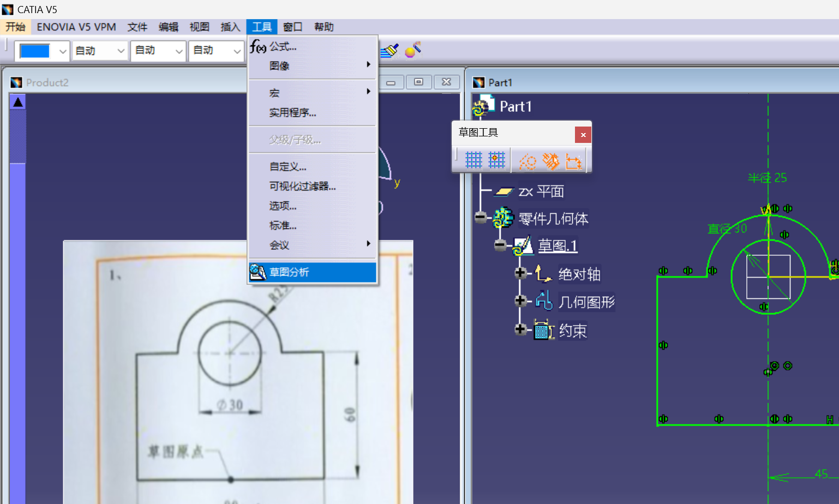
Task: Open ENOVIA V5 VPM menu
Action: click(x=76, y=27)
